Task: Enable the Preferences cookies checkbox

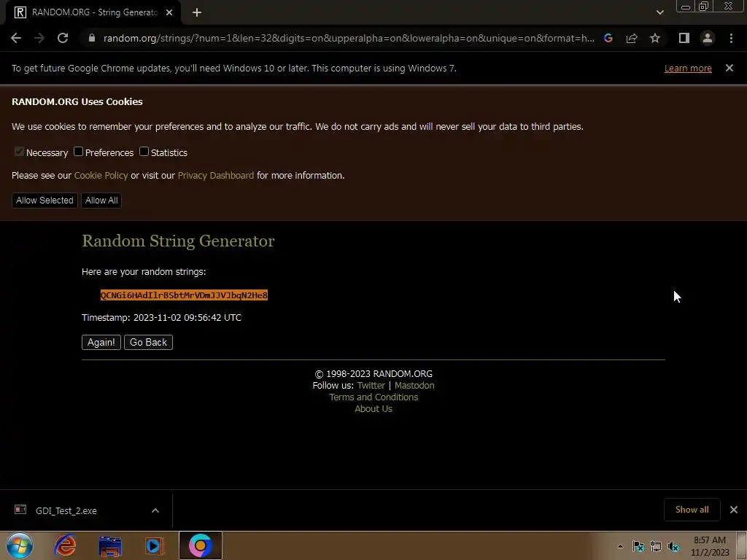Action: click(79, 152)
